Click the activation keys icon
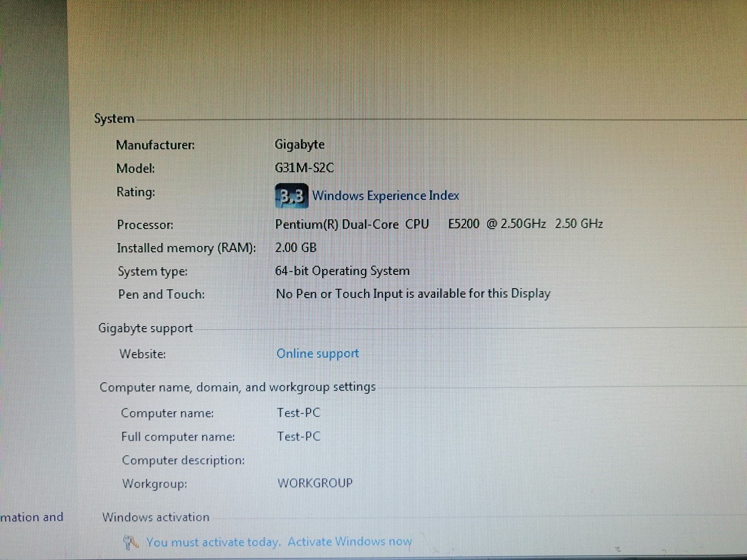The width and height of the screenshot is (747, 560). [131, 542]
